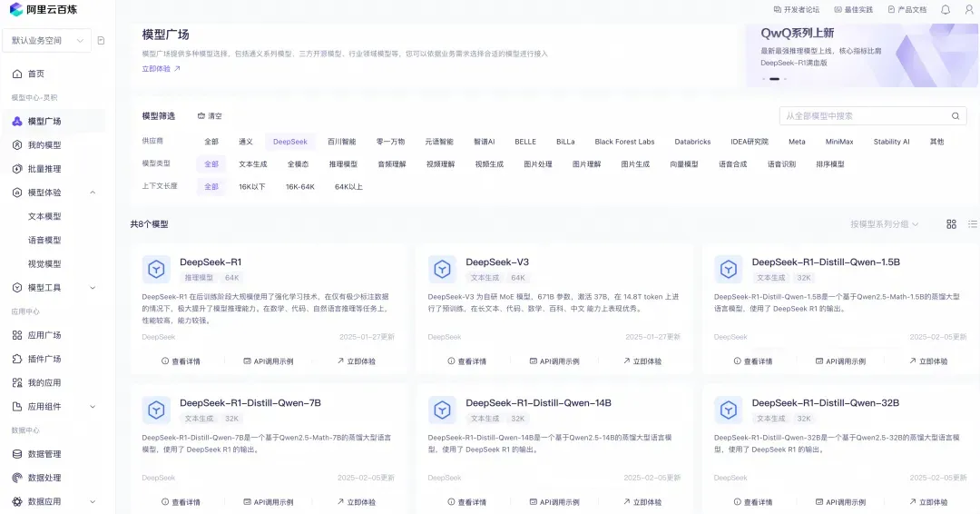Click the DeepSeek-R1 model logo icon
980x514 pixels.
[x=156, y=270]
